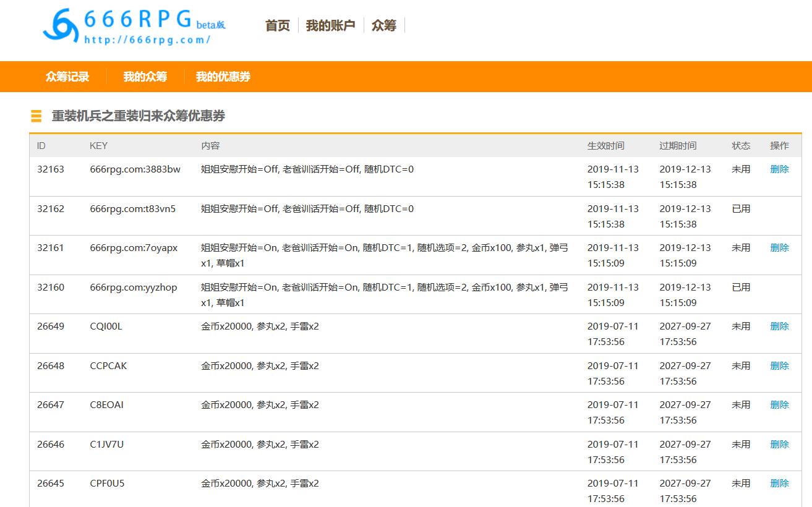Select key CPF0U5
This screenshot has width=812, height=507.
(x=107, y=483)
